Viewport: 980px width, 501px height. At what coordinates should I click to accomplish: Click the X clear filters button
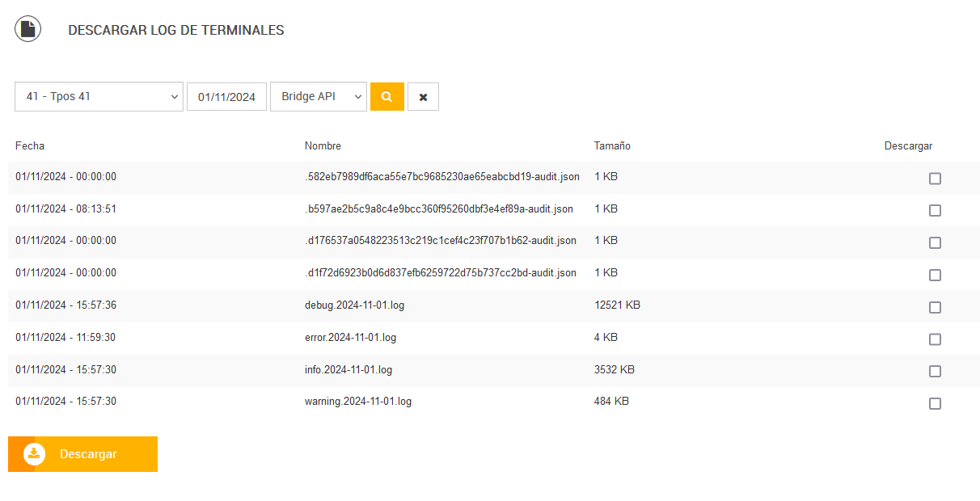(423, 97)
